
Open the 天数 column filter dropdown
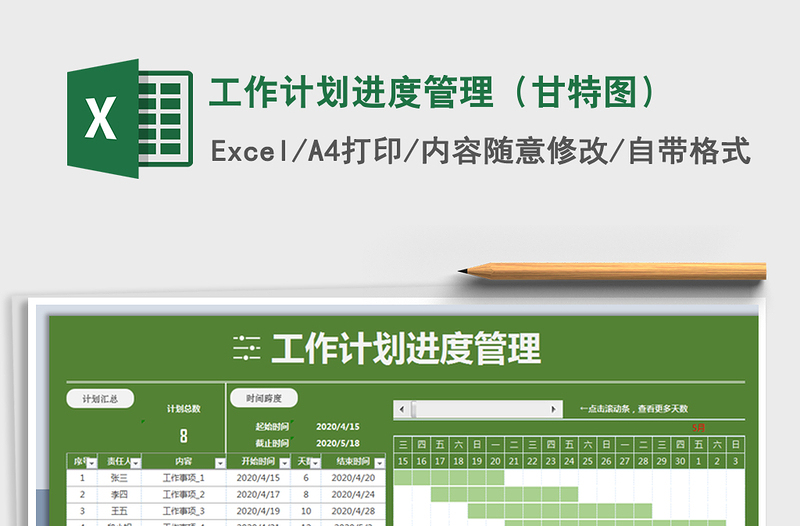coord(316,463)
